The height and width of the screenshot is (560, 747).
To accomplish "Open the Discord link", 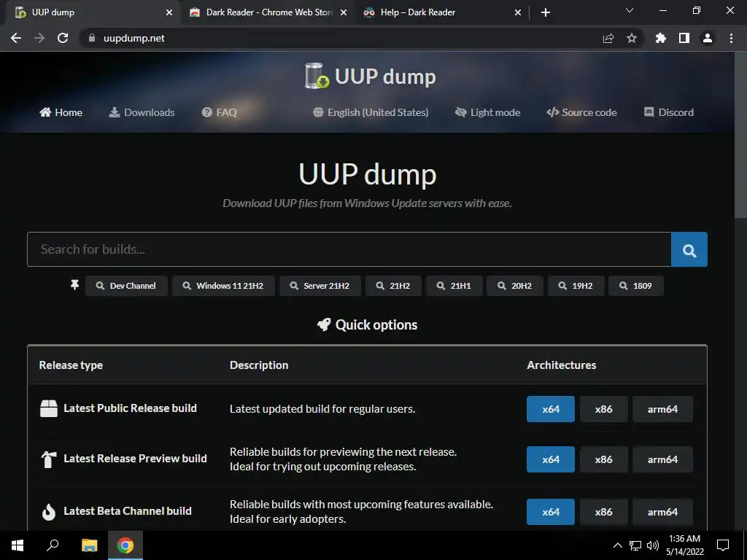I will click(669, 112).
